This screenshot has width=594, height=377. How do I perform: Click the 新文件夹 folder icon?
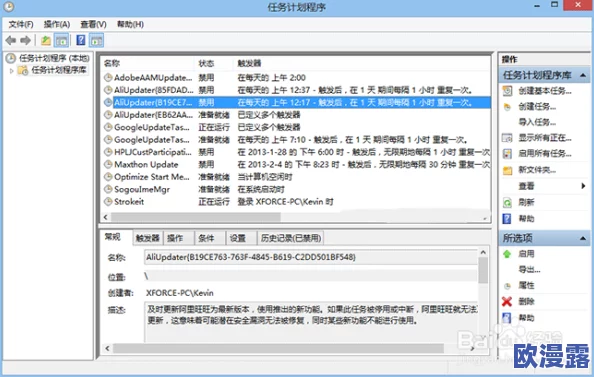click(507, 170)
